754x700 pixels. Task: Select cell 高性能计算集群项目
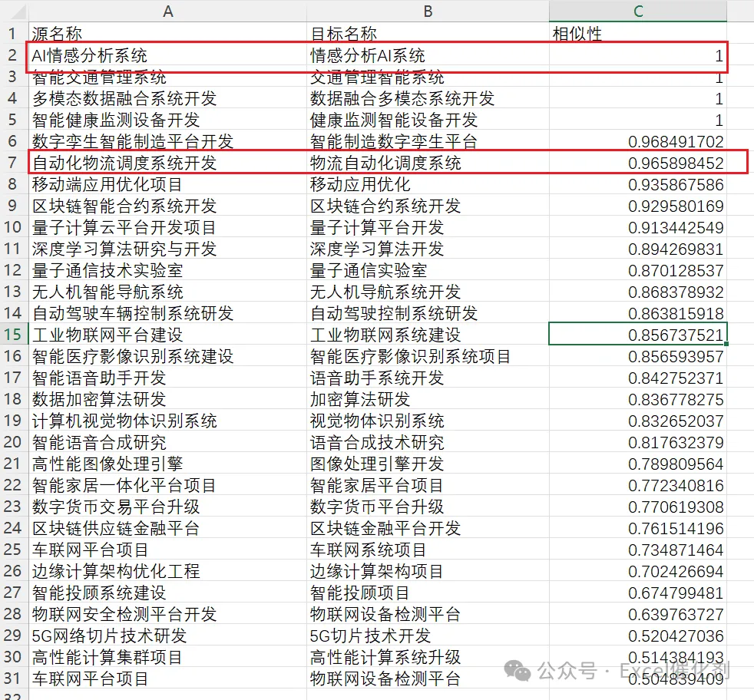[x=168, y=657]
